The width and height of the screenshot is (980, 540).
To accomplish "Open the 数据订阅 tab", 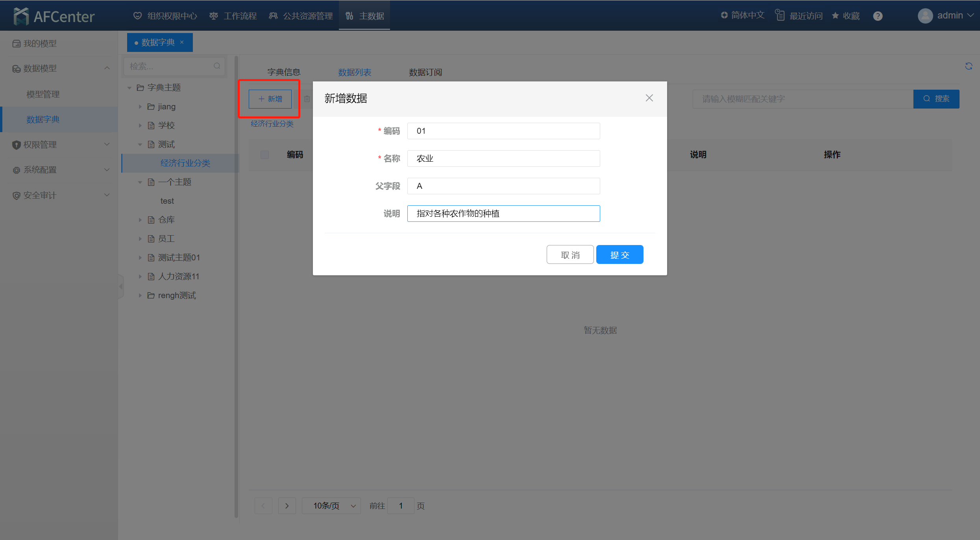I will [425, 72].
